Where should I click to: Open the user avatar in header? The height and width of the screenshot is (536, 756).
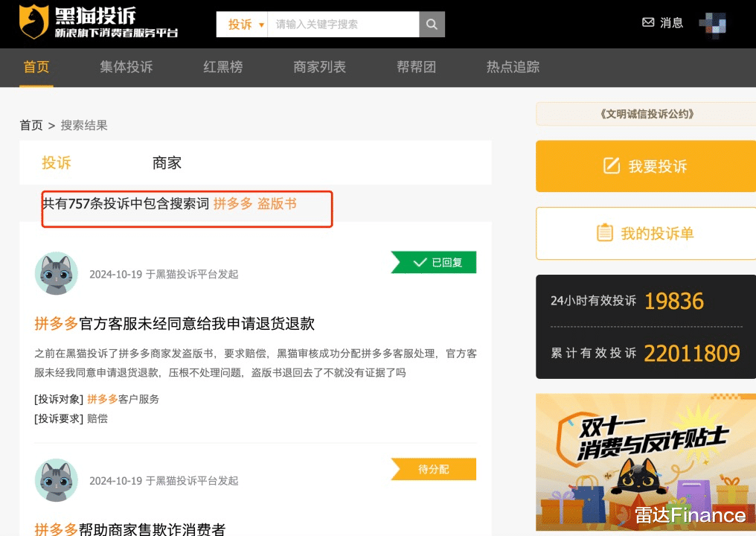pos(712,25)
